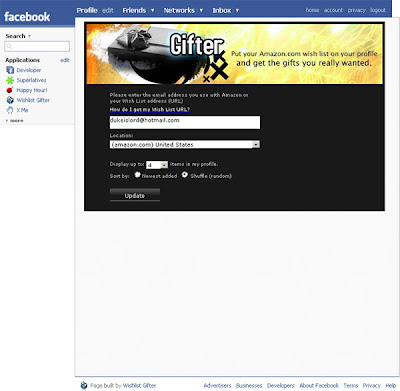Click the footer Wishlist Gifter cube icon
Viewport: 400px width, 391px height.
click(x=84, y=385)
